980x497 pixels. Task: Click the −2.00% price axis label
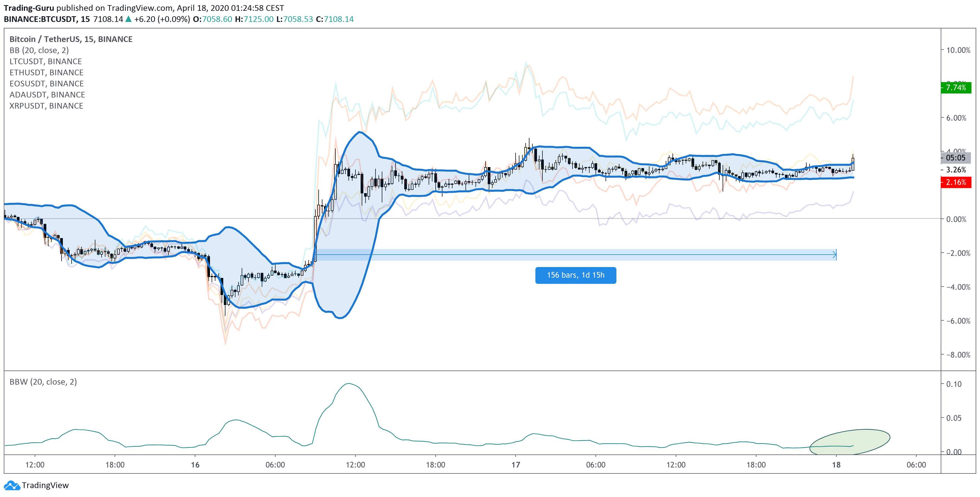click(x=958, y=253)
